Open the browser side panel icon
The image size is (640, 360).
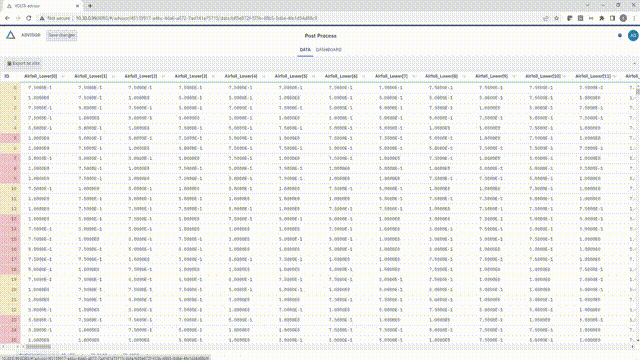click(612, 18)
